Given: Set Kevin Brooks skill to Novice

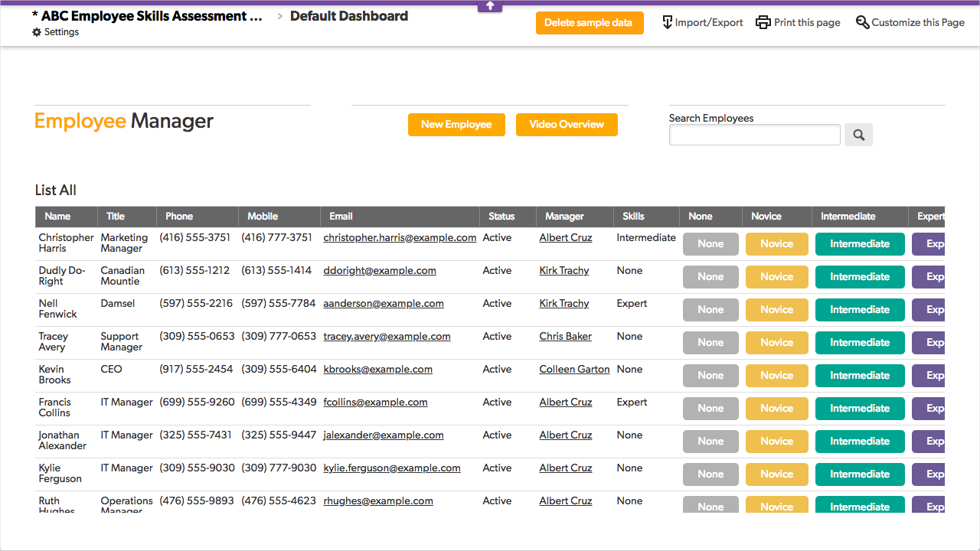Looking at the screenshot, I should click(x=776, y=376).
